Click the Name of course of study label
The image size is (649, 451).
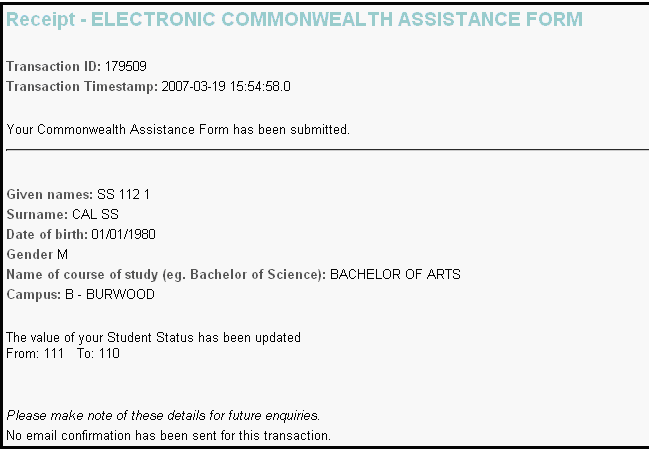[166, 274]
